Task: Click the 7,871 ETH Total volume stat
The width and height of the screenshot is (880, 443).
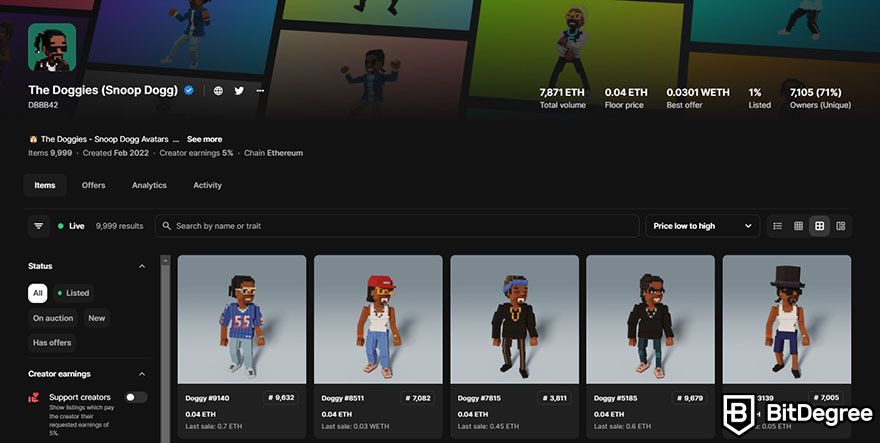Action: 562,98
